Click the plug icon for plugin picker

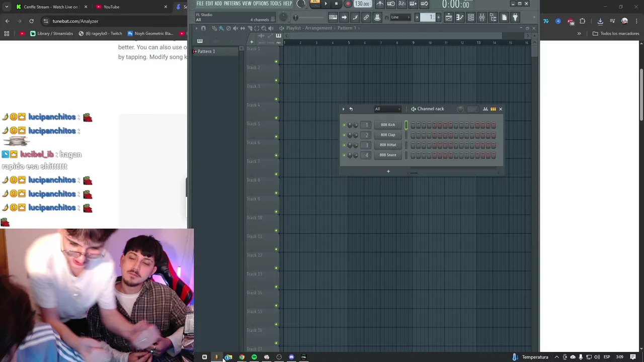[x=515, y=18]
